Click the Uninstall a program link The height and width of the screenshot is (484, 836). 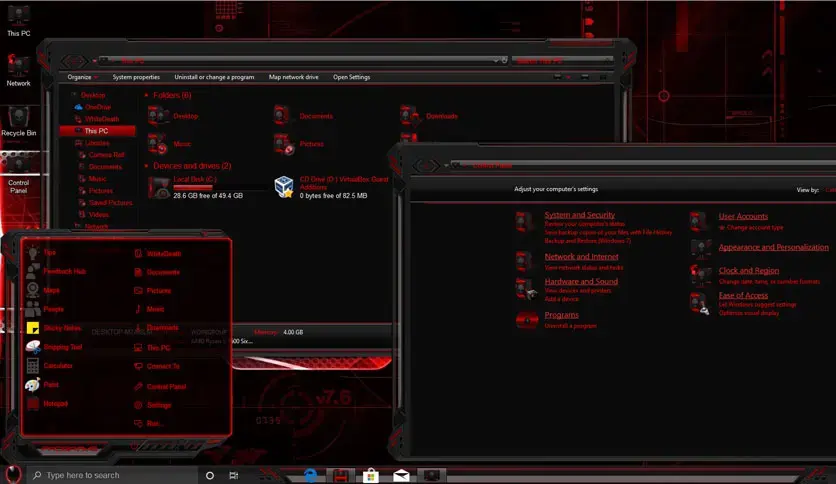click(x=570, y=326)
